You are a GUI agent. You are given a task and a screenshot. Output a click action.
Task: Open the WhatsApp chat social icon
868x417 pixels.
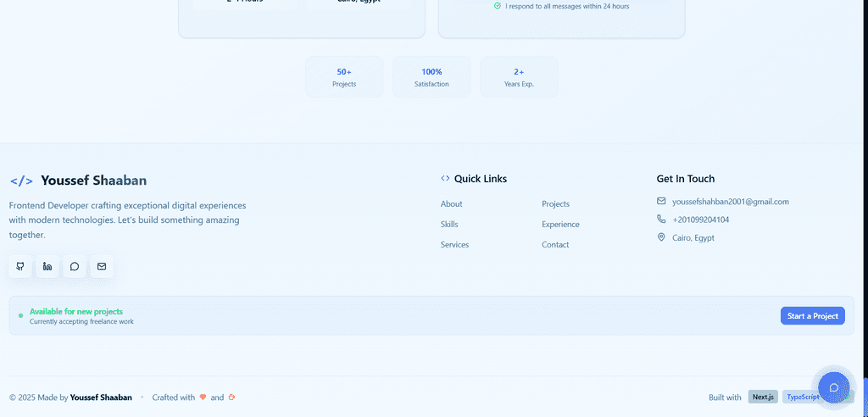click(75, 266)
